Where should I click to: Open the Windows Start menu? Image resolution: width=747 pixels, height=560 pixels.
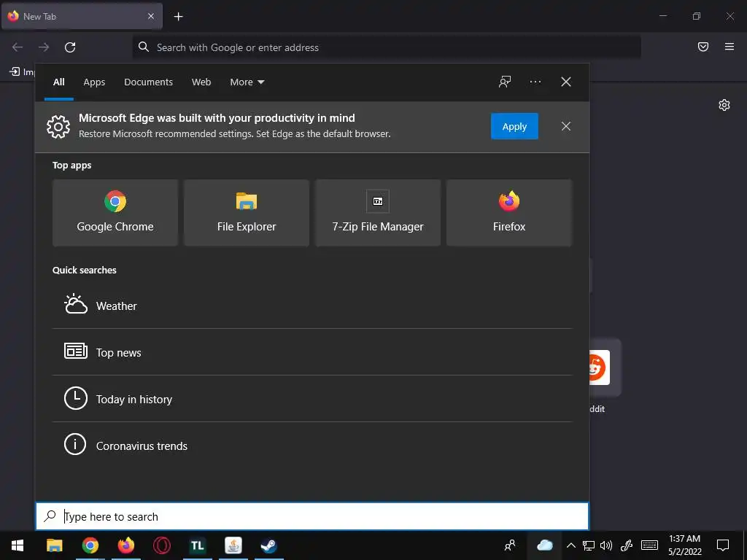point(18,545)
